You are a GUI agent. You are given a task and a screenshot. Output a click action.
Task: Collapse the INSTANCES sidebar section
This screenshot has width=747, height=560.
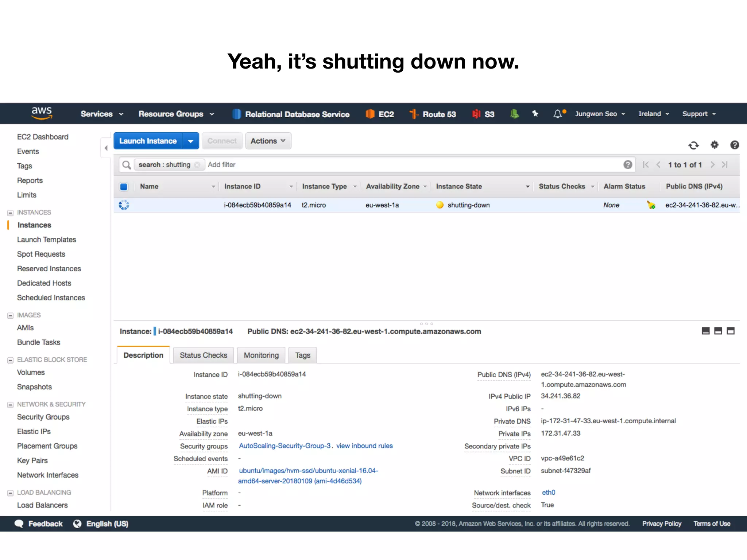point(10,213)
